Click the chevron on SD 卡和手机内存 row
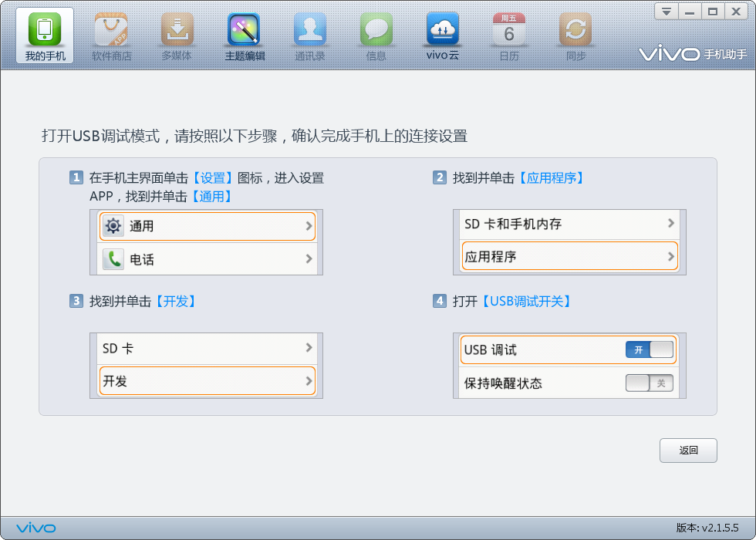 tap(670, 223)
